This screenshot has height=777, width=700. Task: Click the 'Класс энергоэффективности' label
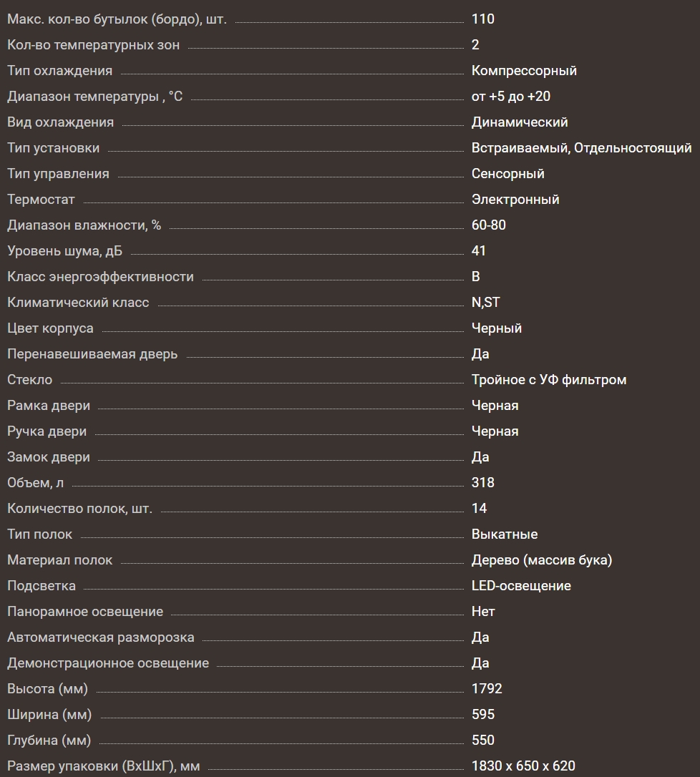click(100, 277)
